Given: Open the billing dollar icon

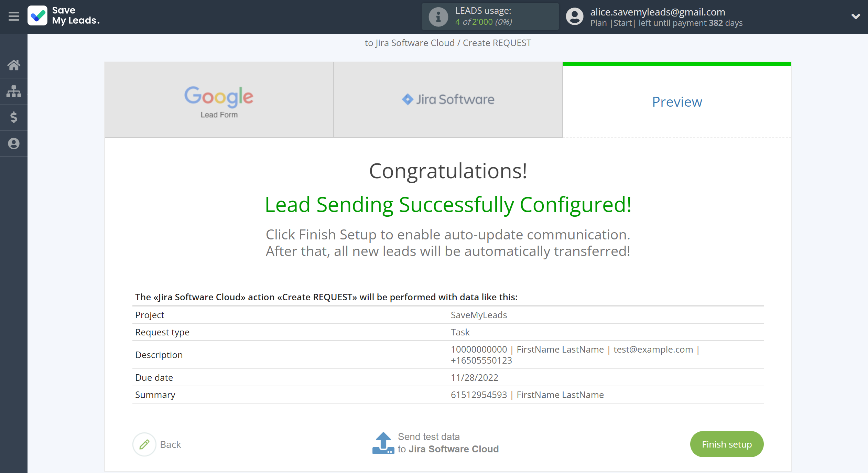Looking at the screenshot, I should (x=14, y=117).
